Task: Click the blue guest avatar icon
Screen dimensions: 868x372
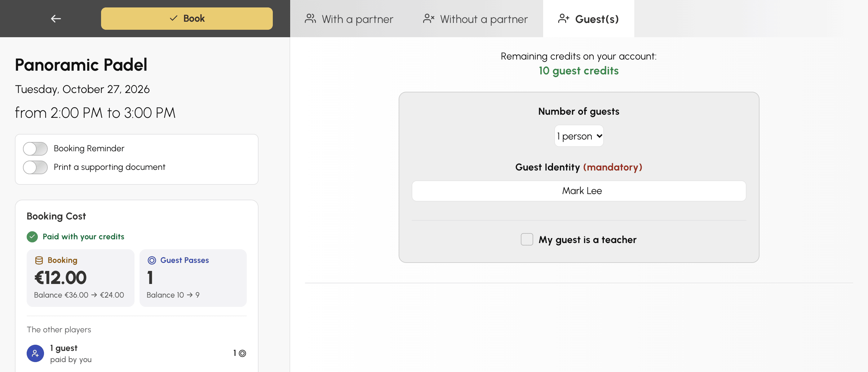Action: [35, 353]
